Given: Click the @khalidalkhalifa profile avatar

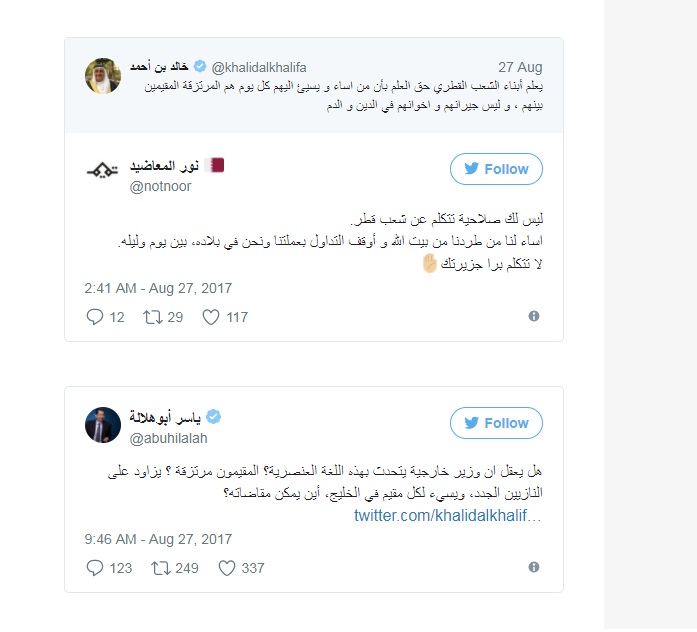Looking at the screenshot, I should 100,75.
